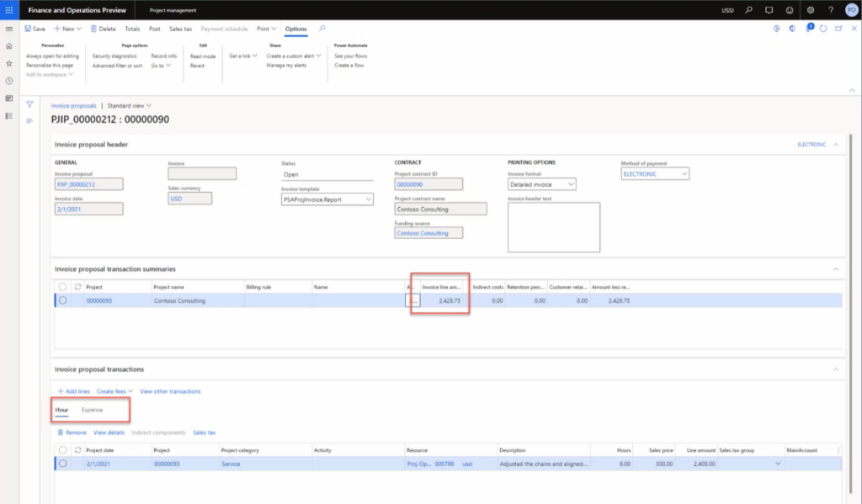862x504 pixels.
Task: Click View details for the transaction
Action: pos(109,432)
